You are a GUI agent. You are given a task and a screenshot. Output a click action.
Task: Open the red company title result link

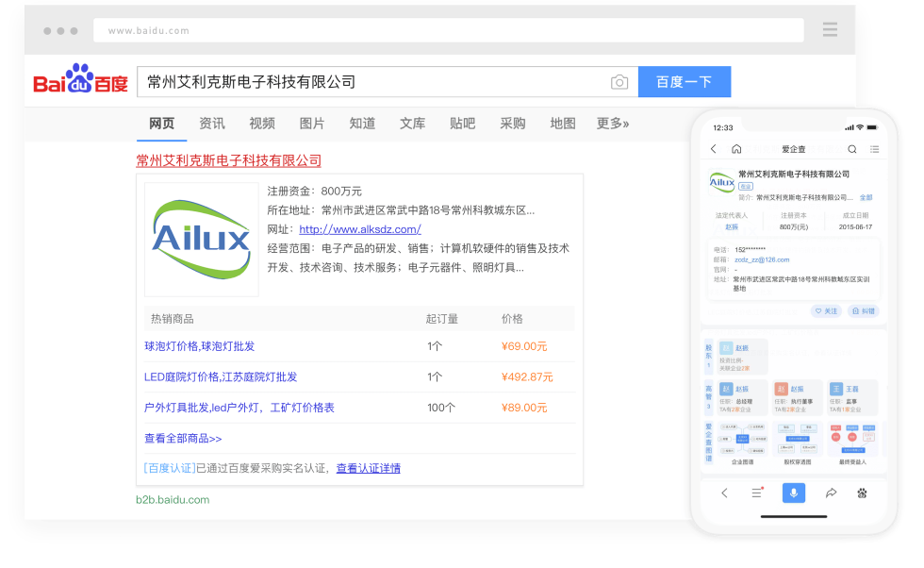pos(228,160)
